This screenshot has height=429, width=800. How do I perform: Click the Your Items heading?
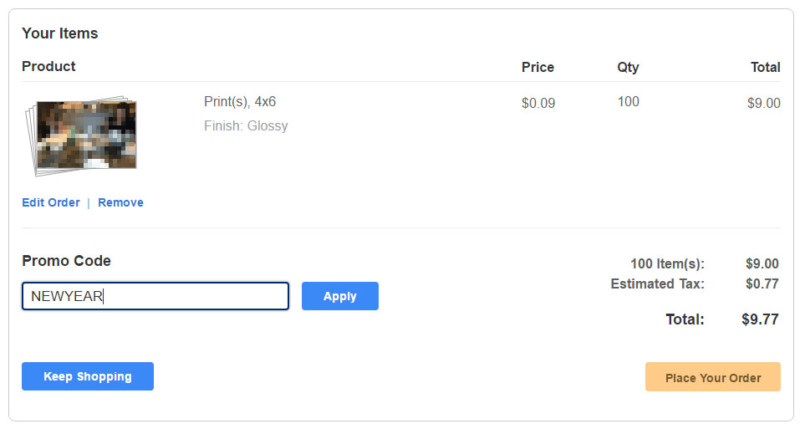(x=60, y=33)
